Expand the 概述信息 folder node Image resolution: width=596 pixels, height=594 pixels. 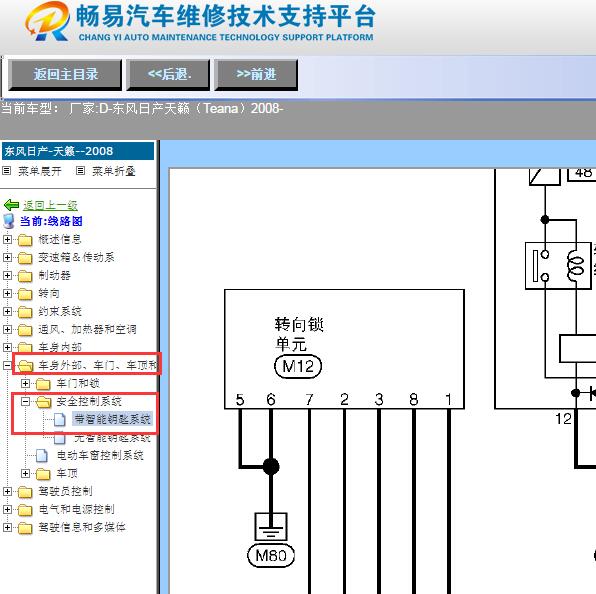[7, 239]
